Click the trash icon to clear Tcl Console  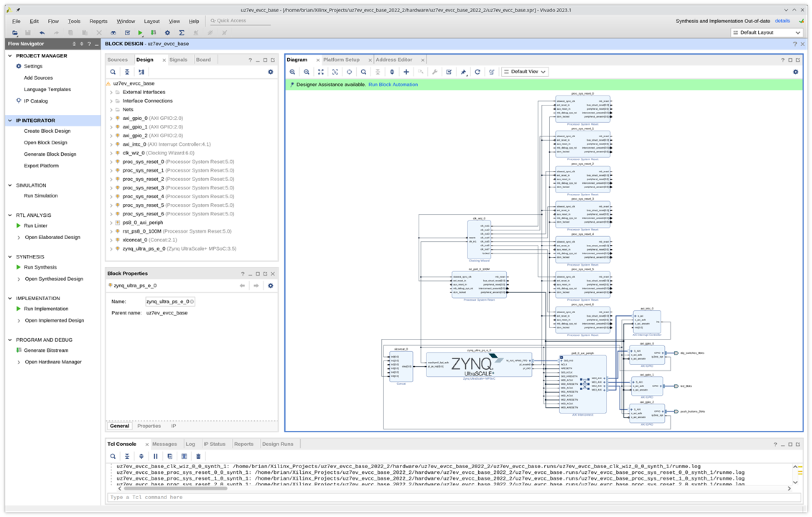pos(199,456)
